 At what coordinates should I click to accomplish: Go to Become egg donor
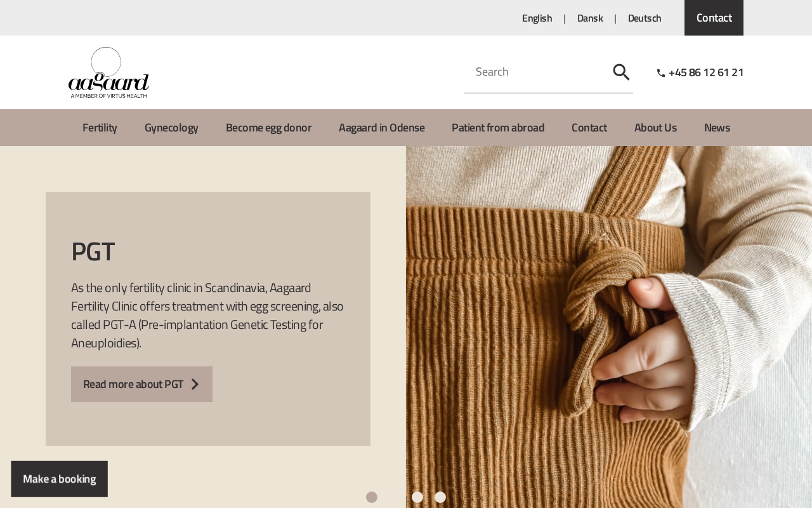click(x=268, y=128)
